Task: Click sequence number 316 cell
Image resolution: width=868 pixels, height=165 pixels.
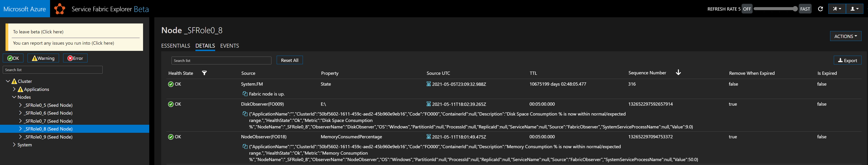Action: (x=632, y=84)
